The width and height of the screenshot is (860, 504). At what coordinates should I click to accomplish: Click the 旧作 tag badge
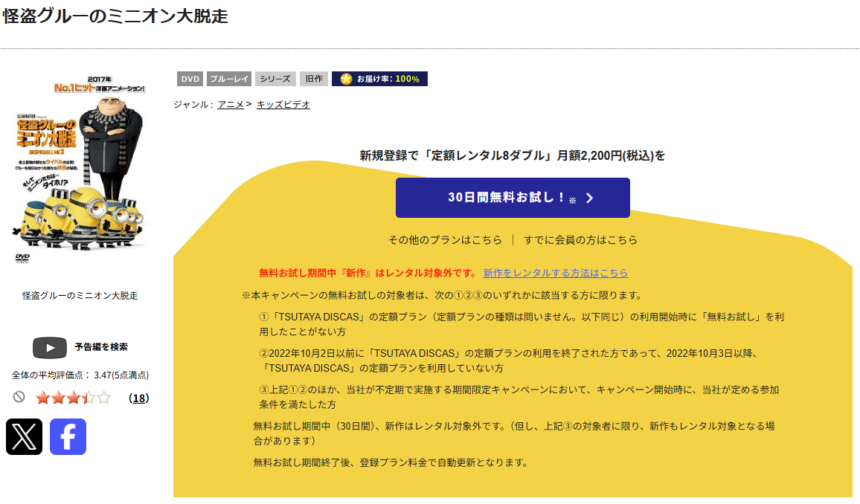(314, 79)
